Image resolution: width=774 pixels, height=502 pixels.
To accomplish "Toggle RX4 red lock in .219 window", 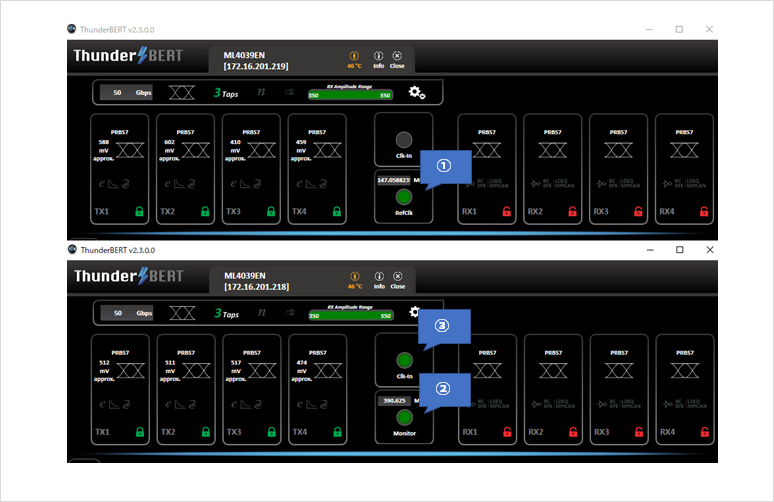I will click(704, 211).
